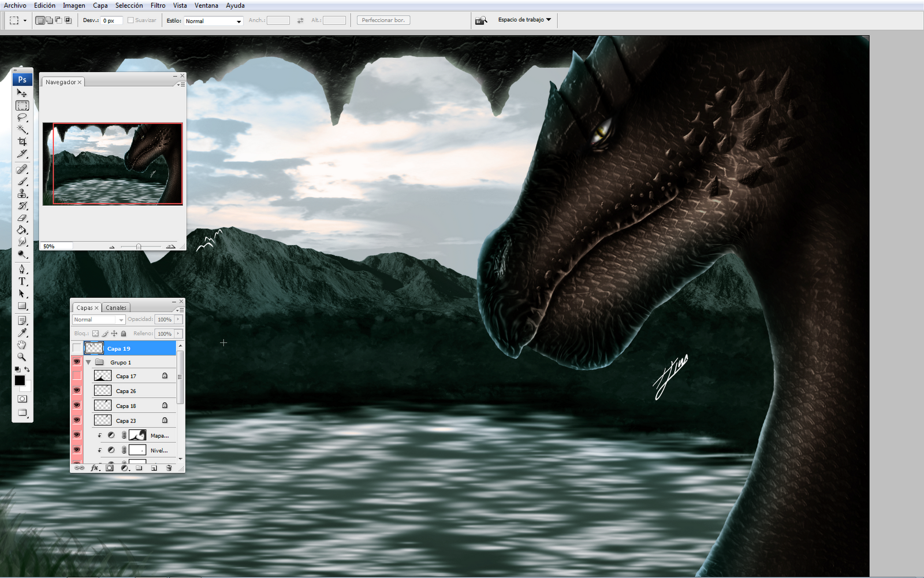Image resolution: width=924 pixels, height=578 pixels.
Task: Select the Path Selection tool
Action: [22, 294]
